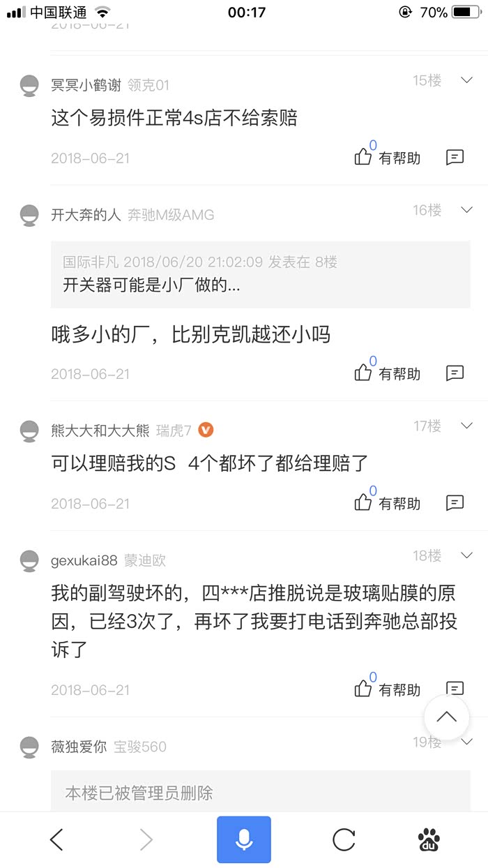This screenshot has width=488, height=868.
Task: Open reply icon on the 15楼 comment
Action: pos(455,157)
